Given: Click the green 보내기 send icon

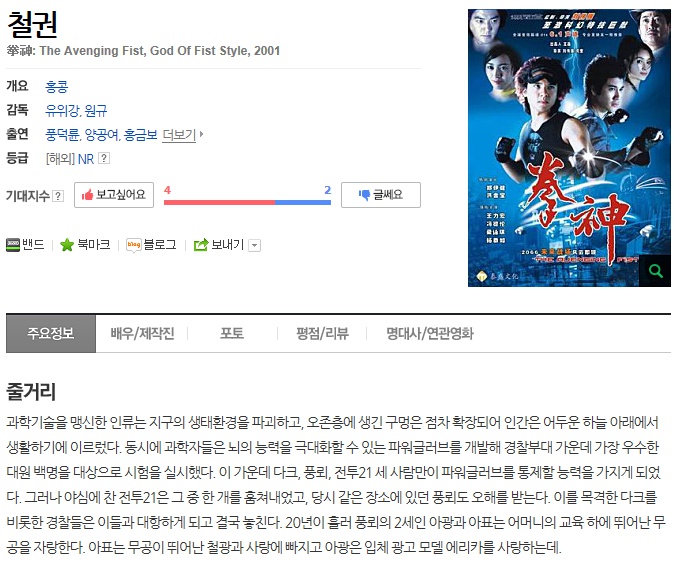Looking at the screenshot, I should click(x=201, y=245).
